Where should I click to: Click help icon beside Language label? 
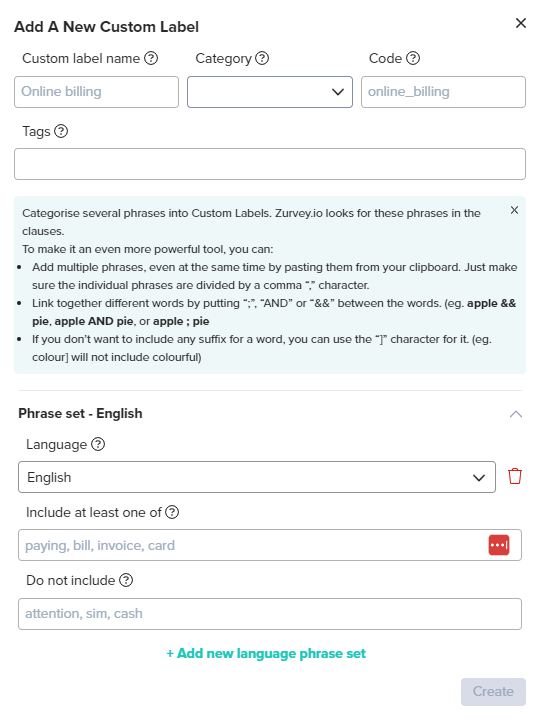pyautogui.click(x=98, y=444)
